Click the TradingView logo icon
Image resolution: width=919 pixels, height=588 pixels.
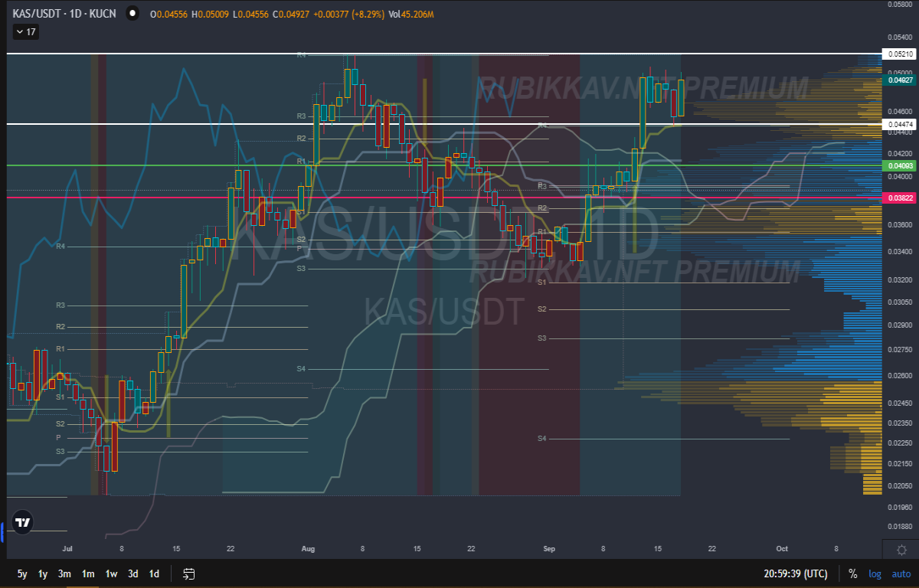click(23, 523)
